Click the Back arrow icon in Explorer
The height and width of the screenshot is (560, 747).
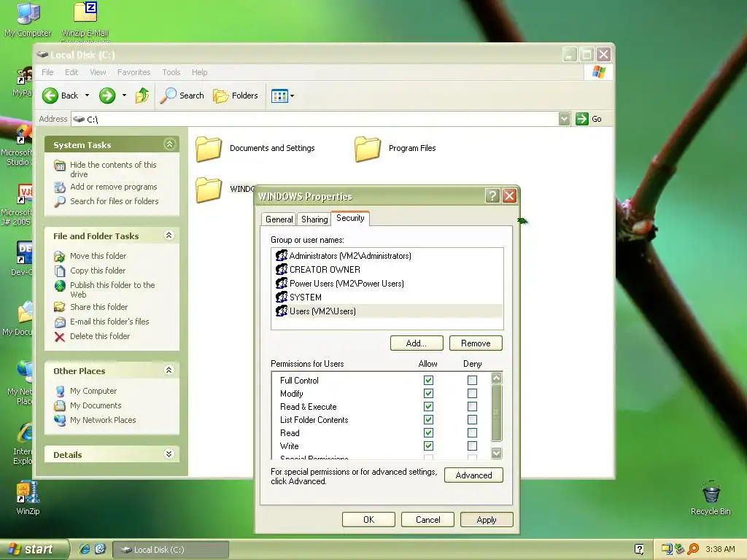click(x=50, y=96)
